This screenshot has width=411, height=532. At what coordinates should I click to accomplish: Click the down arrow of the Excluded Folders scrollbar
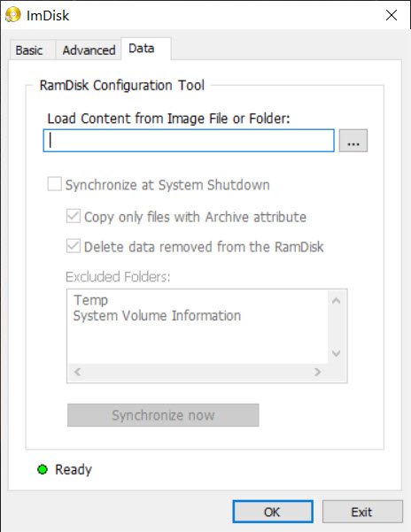coord(336,353)
